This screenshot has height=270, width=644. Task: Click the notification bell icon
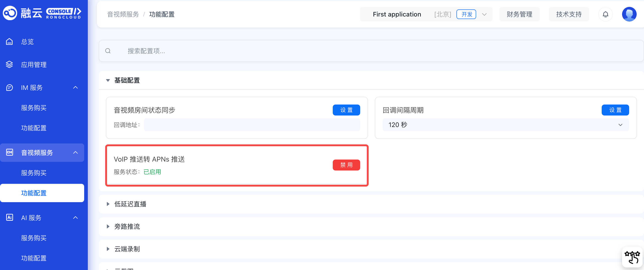click(x=605, y=14)
